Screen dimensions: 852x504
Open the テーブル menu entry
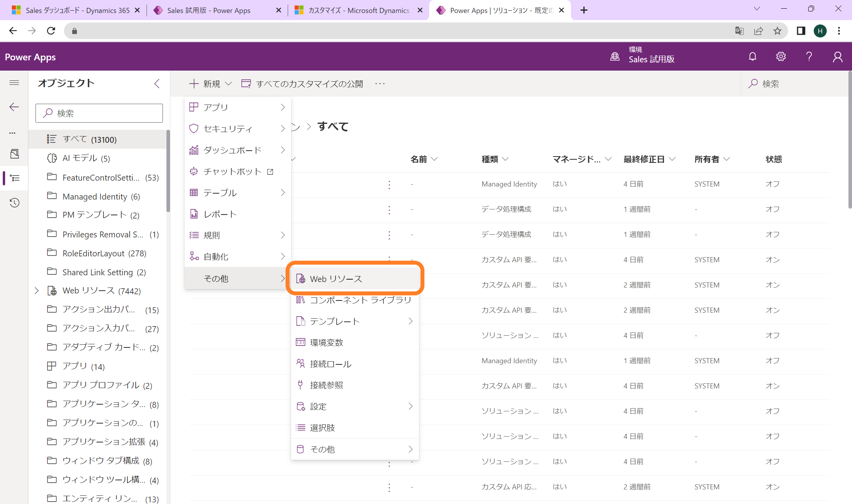tap(238, 192)
